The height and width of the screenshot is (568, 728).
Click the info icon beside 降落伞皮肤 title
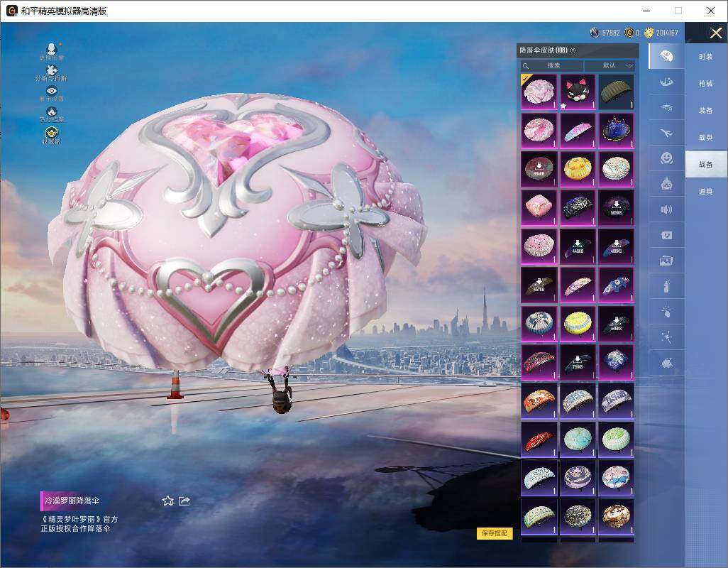pyautogui.click(x=573, y=50)
